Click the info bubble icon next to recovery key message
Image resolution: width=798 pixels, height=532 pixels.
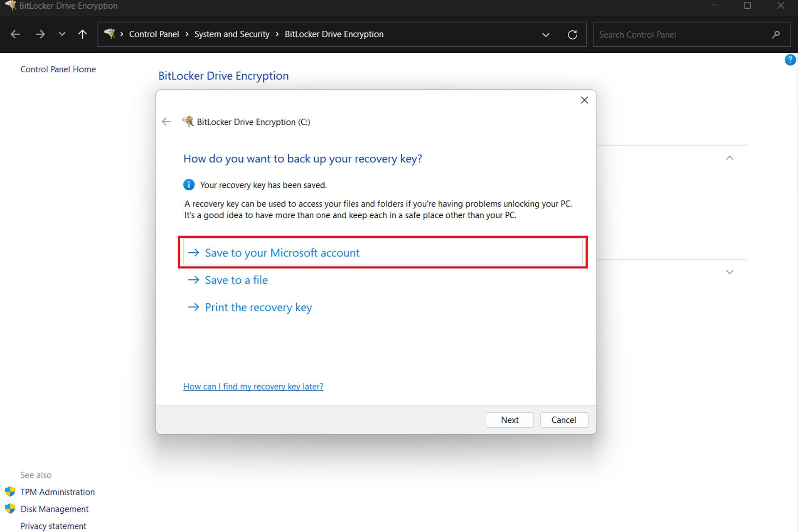point(189,185)
